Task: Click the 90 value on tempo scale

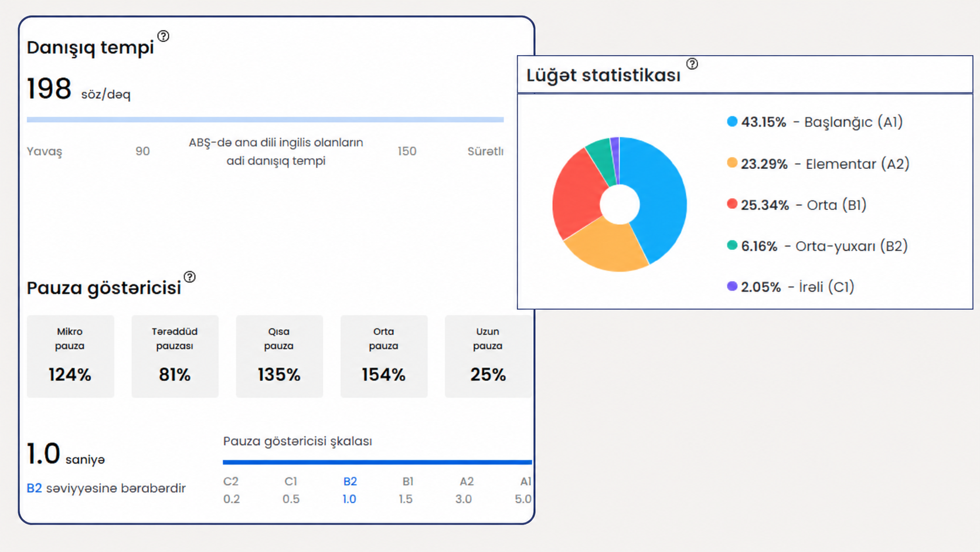Action: 142,151
